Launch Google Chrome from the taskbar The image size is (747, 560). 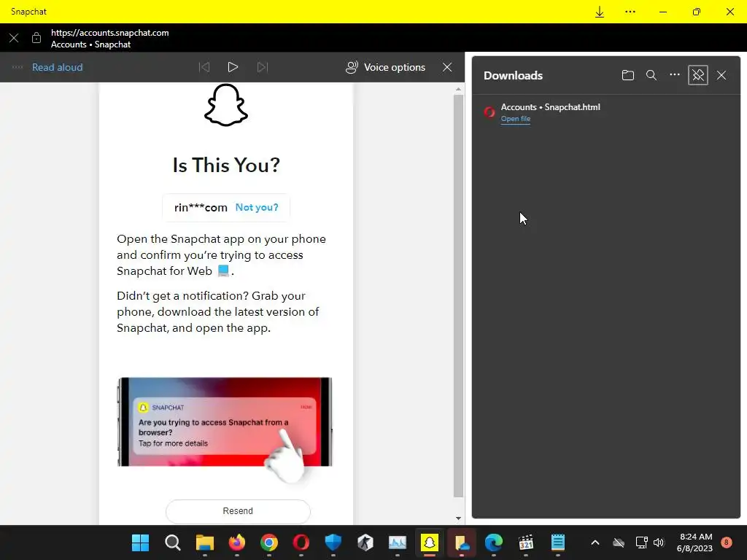tap(269, 542)
